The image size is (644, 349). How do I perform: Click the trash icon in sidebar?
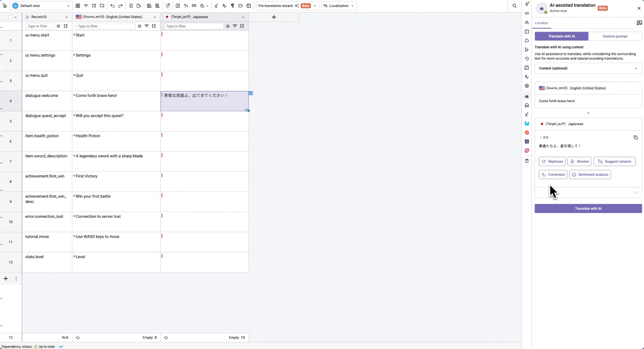(x=527, y=161)
